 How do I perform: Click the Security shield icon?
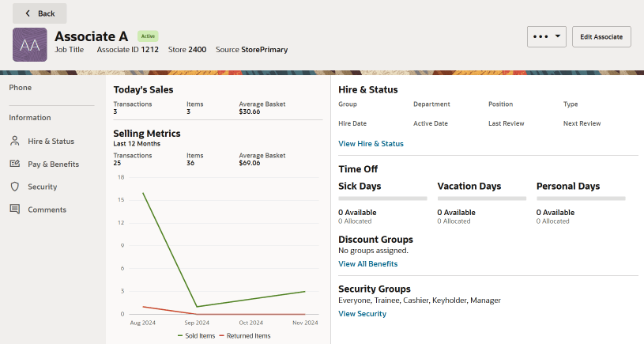15,187
